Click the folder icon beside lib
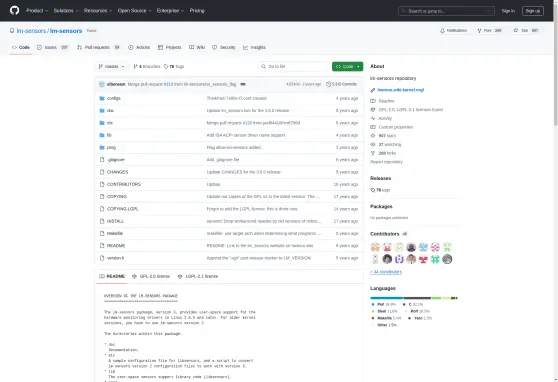The height and width of the screenshot is (382, 558). (x=102, y=135)
